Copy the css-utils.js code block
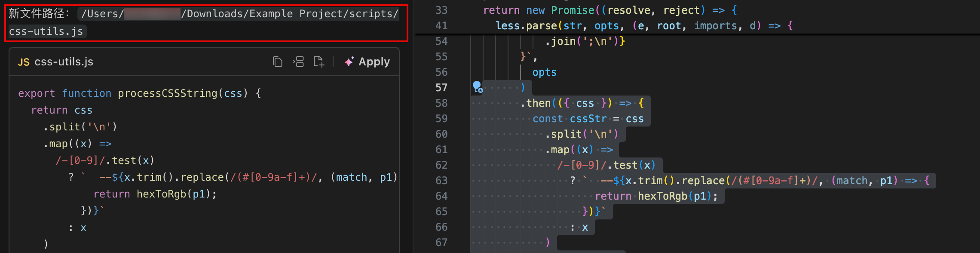Image resolution: width=980 pixels, height=253 pixels. [278, 62]
